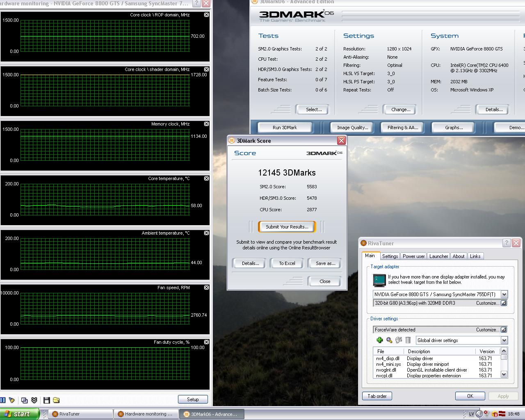Click the speaker tray icon with red X
The image size is (525, 420).
click(x=487, y=414)
